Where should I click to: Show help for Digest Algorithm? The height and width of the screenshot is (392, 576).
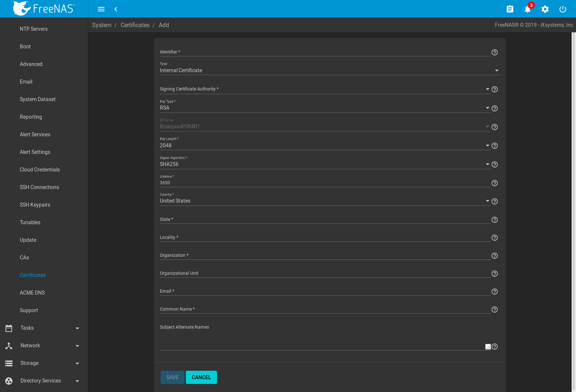click(495, 164)
